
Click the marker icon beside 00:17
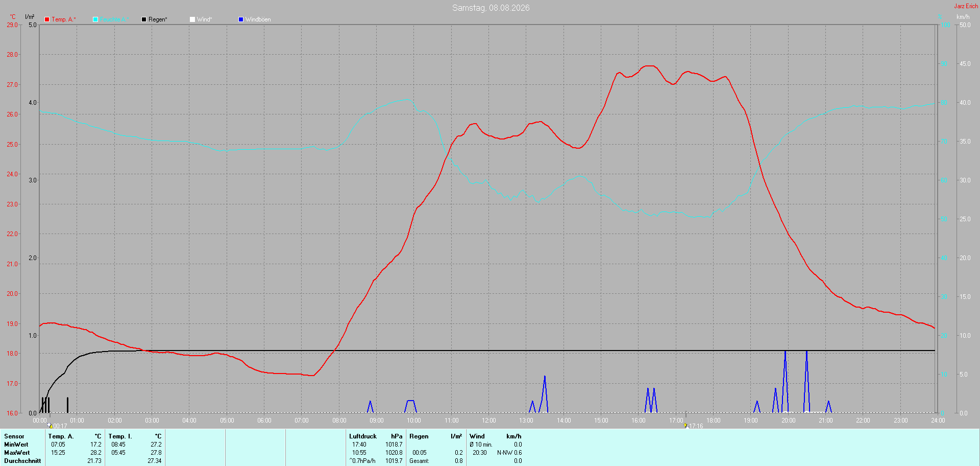click(x=50, y=426)
